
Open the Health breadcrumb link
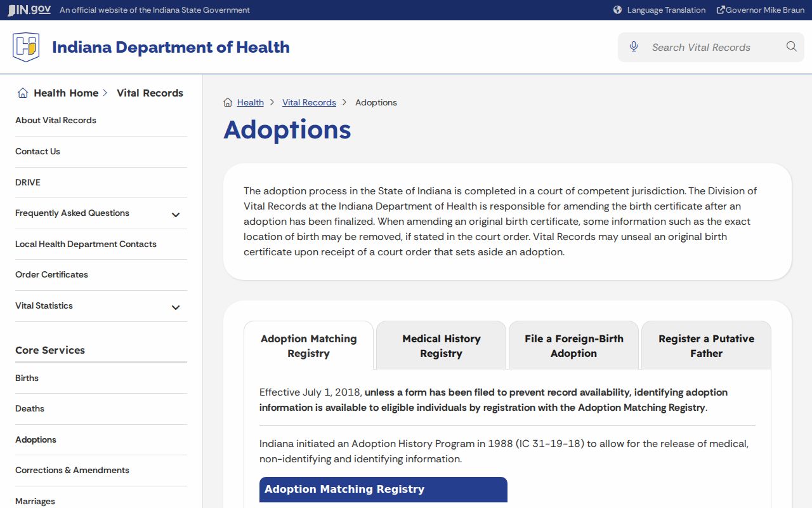coord(251,102)
